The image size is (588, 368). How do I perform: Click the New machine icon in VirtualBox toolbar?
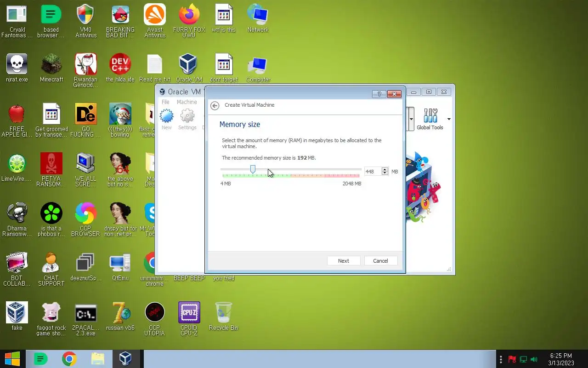(166, 116)
